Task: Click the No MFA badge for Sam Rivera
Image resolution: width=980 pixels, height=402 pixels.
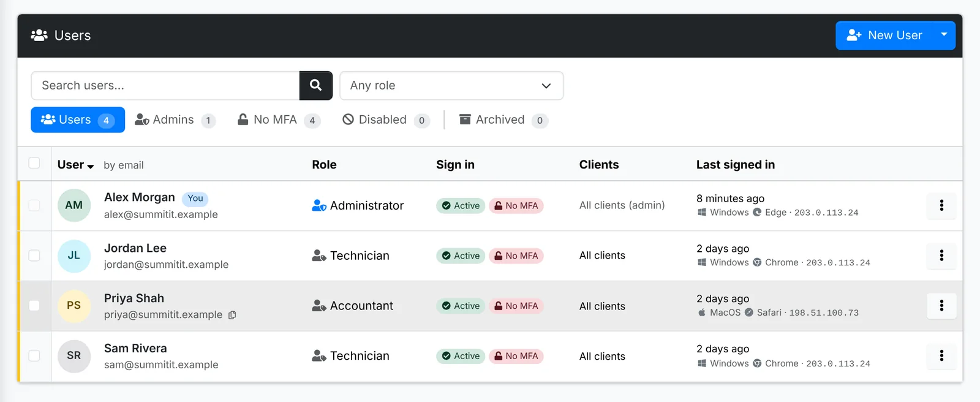Action: [x=516, y=356]
